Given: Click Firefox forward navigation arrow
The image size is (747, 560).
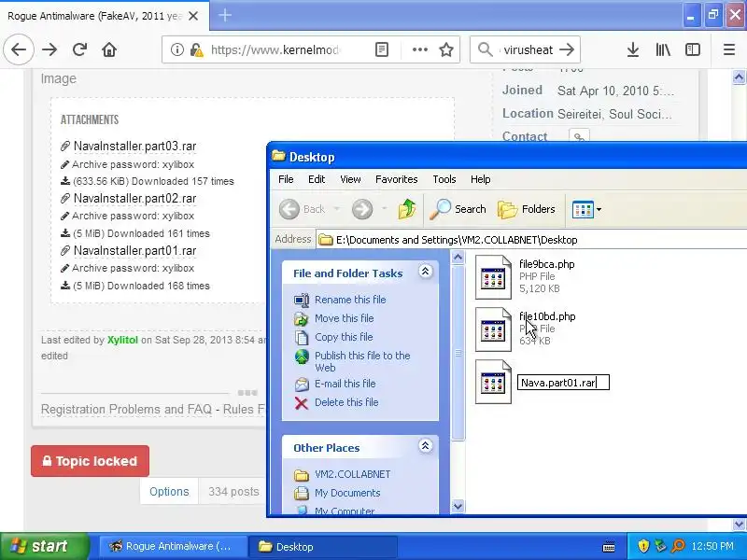Looking at the screenshot, I should click(x=49, y=49).
